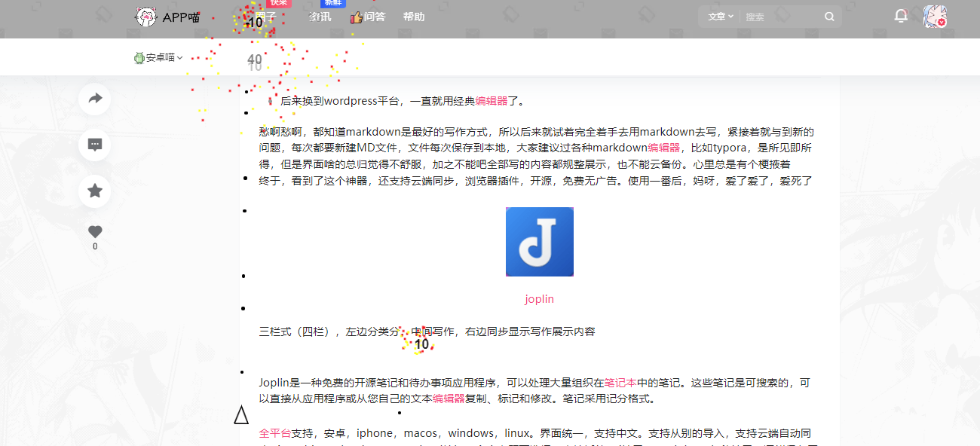The width and height of the screenshot is (980, 446).
Task: Open the 编辑器 link before 比如typora
Action: (x=663, y=148)
